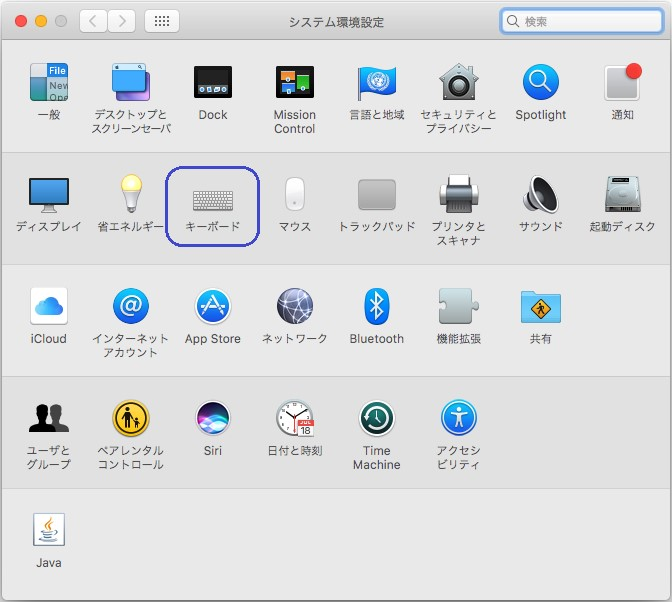Open the iCloud preference pane
The height and width of the screenshot is (602, 672).
48,307
